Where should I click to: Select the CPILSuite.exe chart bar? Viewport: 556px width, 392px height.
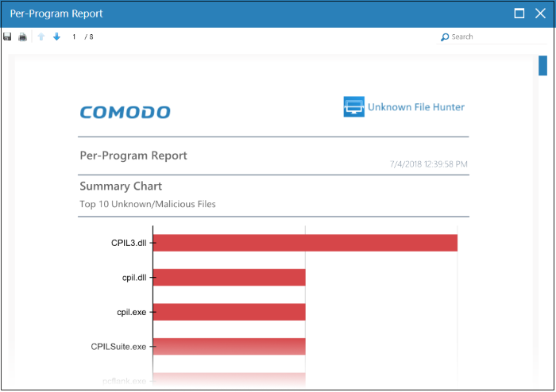coord(229,346)
